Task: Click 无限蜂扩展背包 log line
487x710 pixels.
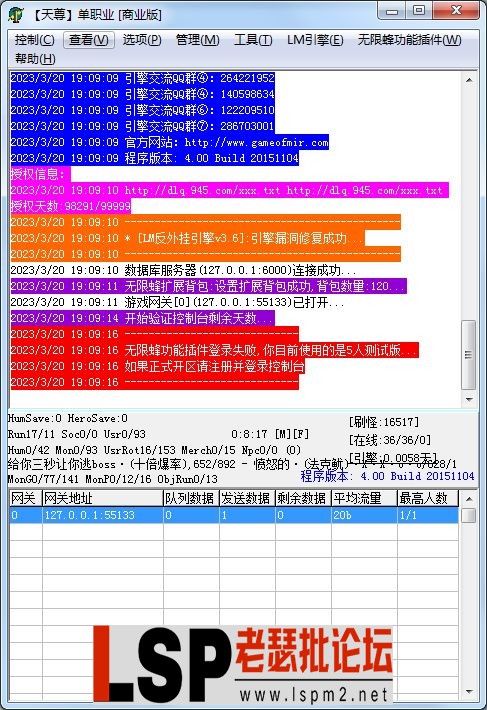Action: coord(208,286)
